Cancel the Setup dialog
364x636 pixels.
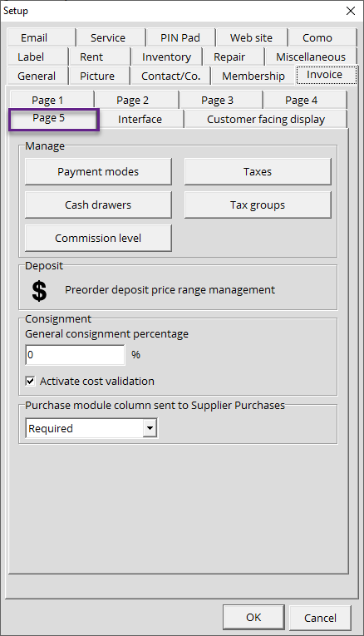pos(320,618)
